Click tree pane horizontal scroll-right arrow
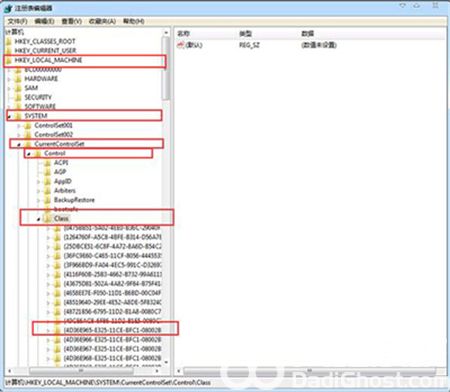Viewport: 450px width, 392px height. (157, 371)
